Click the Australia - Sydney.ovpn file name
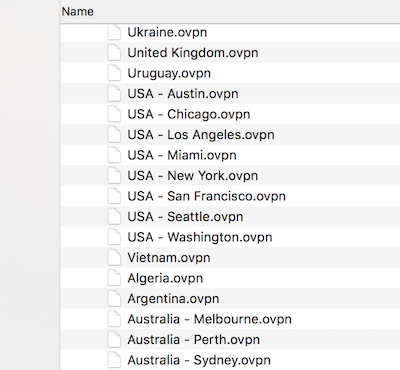This screenshot has height=370, width=400. click(x=199, y=360)
